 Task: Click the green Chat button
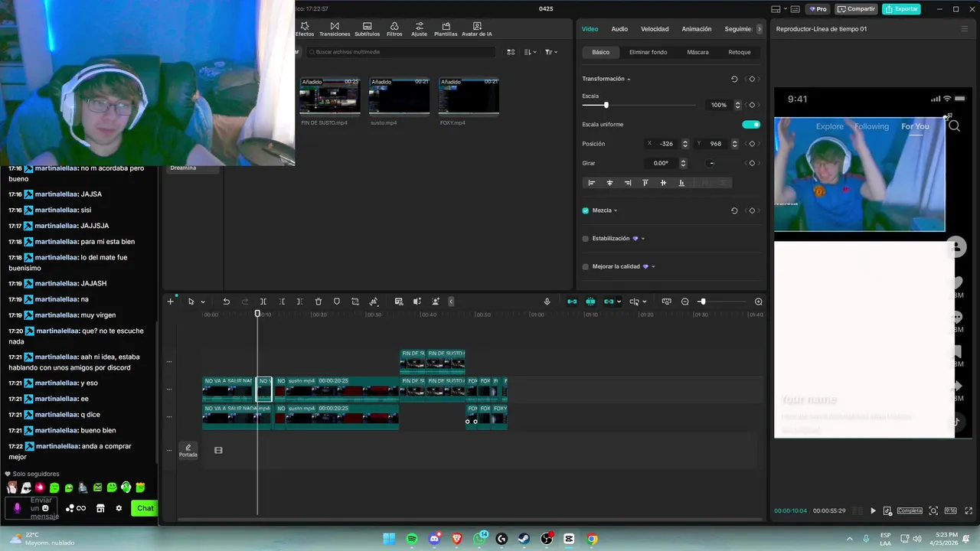tap(145, 508)
